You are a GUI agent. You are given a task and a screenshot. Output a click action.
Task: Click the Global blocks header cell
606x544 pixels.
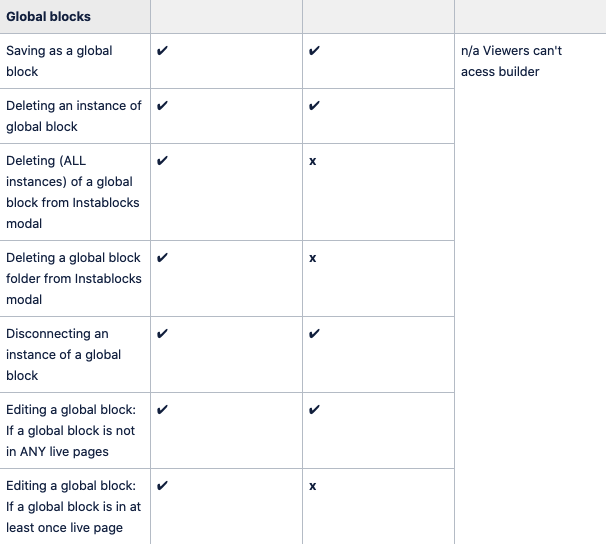coord(75,17)
